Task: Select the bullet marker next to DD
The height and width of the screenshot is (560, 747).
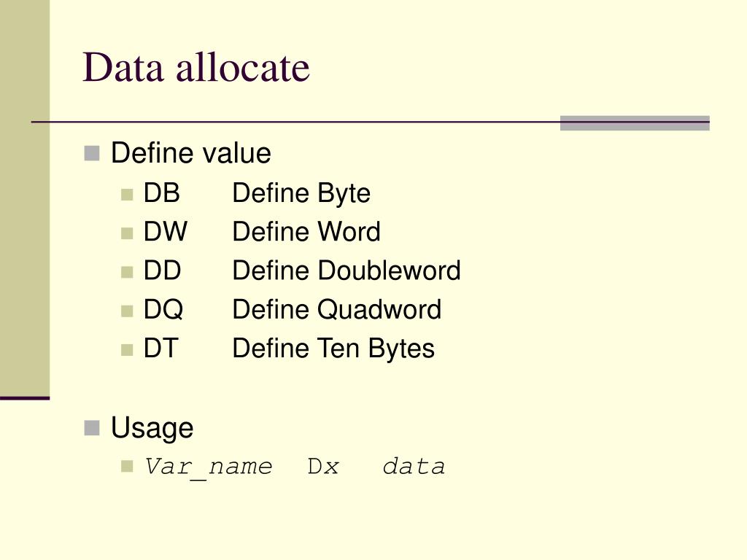Action: click(x=127, y=272)
